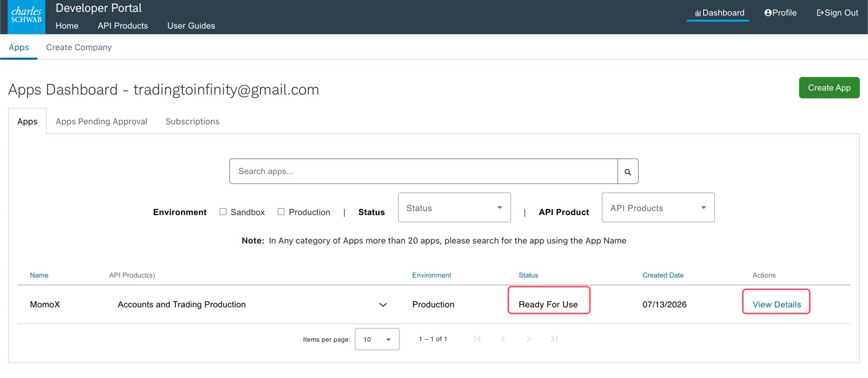The width and height of the screenshot is (868, 378).
Task: Go to next page pagination arrow
Action: tap(528, 339)
